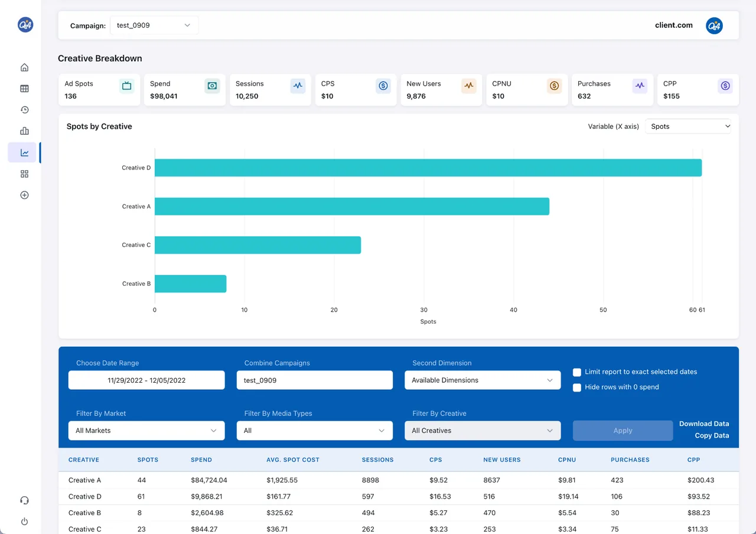Click the Combine Campaigns test_0909 field
Image resolution: width=756 pixels, height=534 pixels.
(315, 380)
